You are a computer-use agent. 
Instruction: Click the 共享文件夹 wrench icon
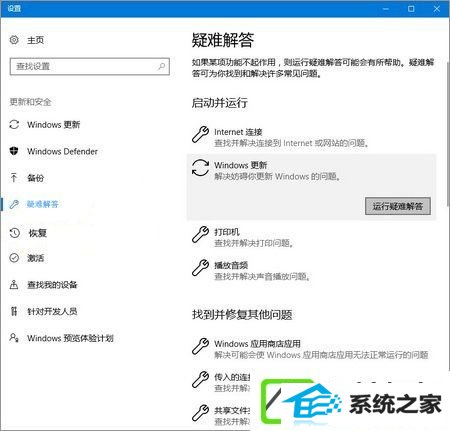(x=200, y=413)
